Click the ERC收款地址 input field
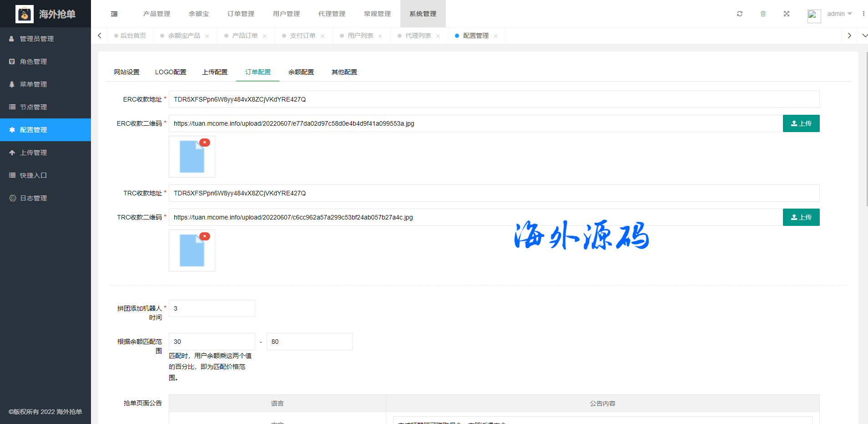 [494, 99]
